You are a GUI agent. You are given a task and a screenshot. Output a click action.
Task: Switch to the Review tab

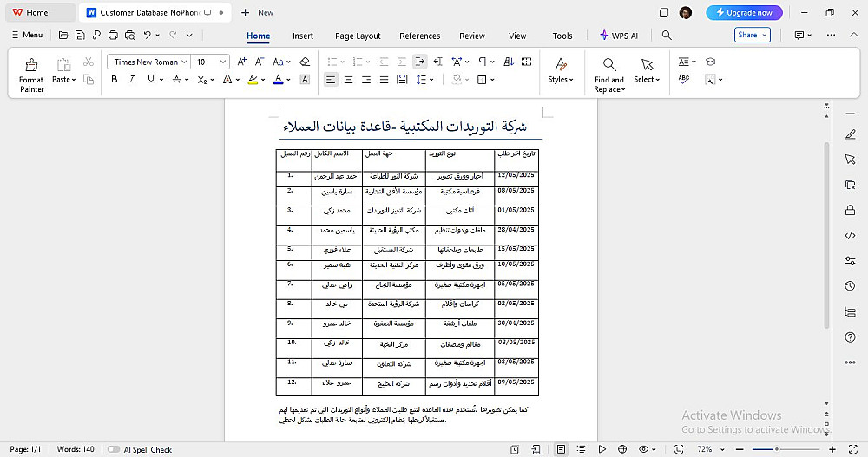[x=471, y=36]
